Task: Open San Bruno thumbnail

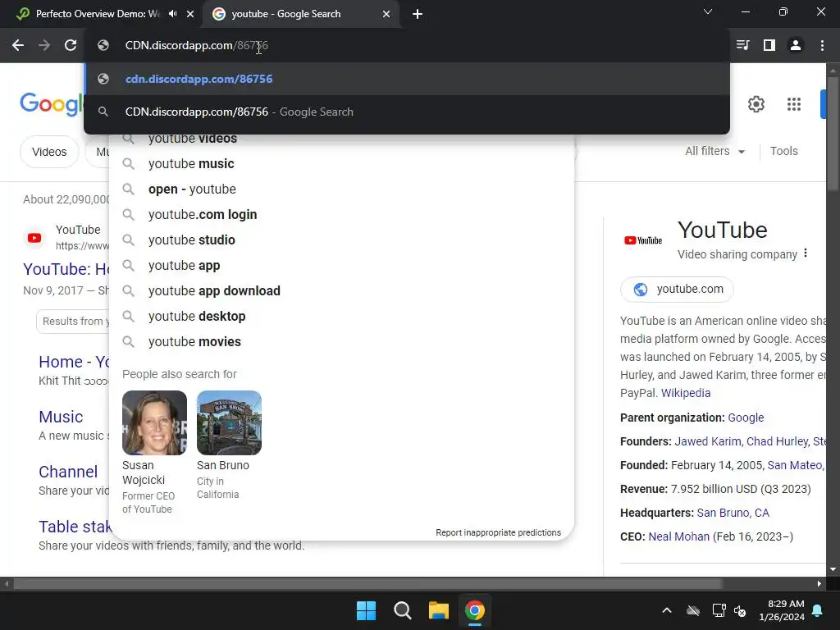Action: click(x=230, y=422)
